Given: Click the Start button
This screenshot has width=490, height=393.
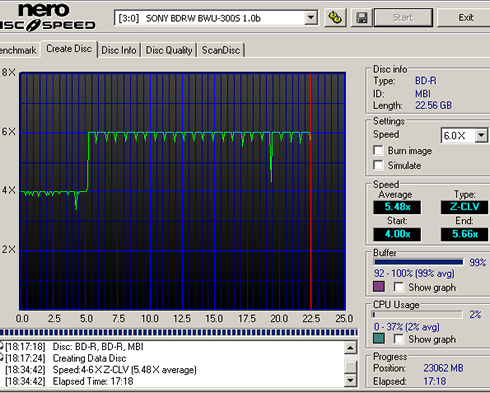Looking at the screenshot, I should 403,18.
